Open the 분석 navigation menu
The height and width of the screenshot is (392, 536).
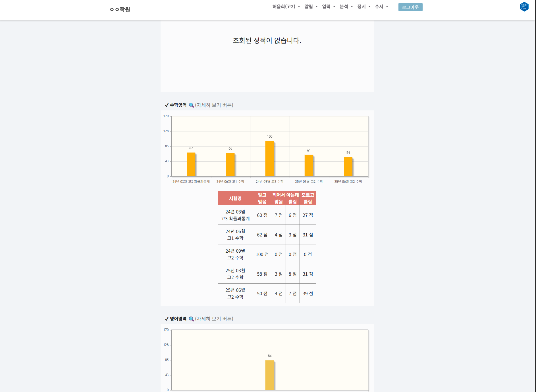[346, 7]
